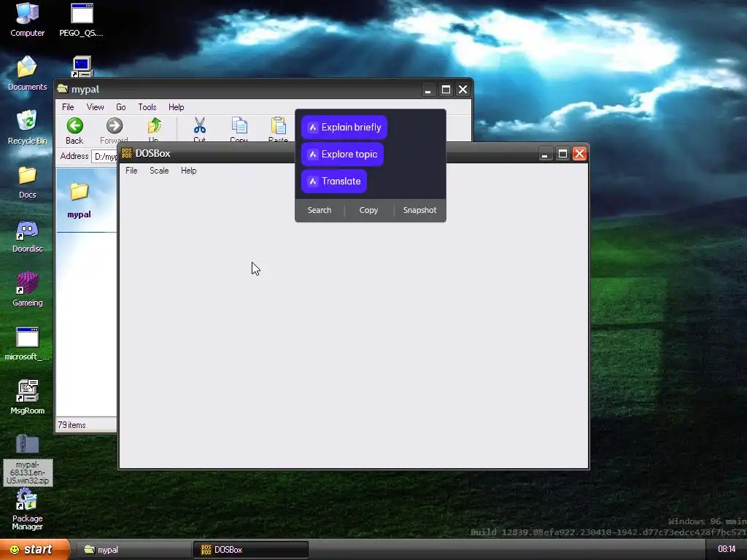Click the Back arrow in mypal window
The image size is (747, 560).
(x=74, y=131)
